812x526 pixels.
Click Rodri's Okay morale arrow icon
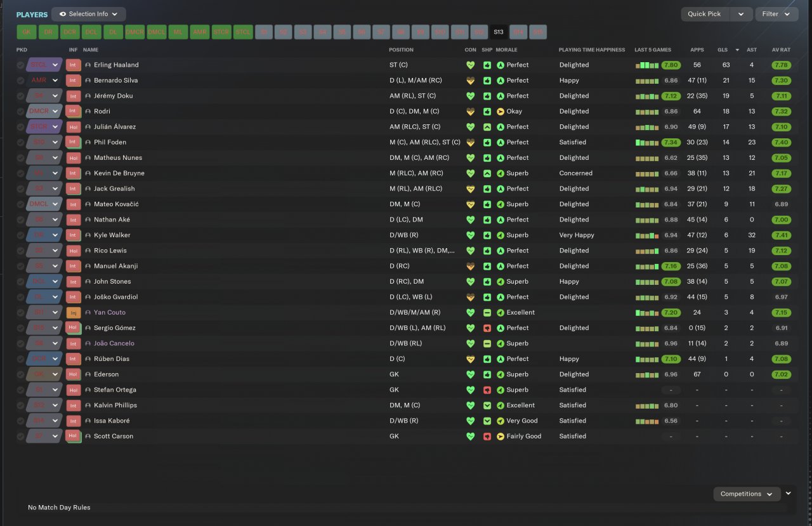pos(500,112)
